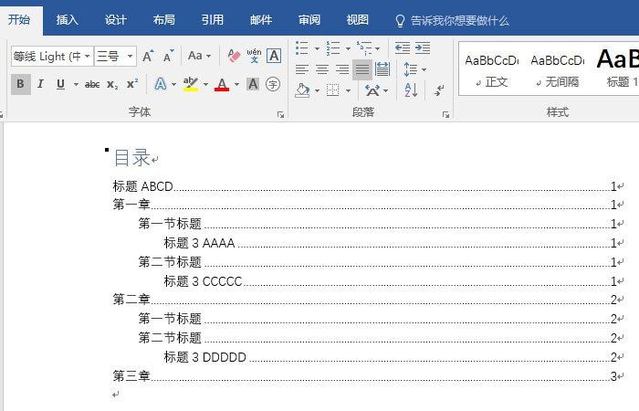Expand bullet library dropdown arrow
Screen dimensions: 639x411
pos(317,48)
